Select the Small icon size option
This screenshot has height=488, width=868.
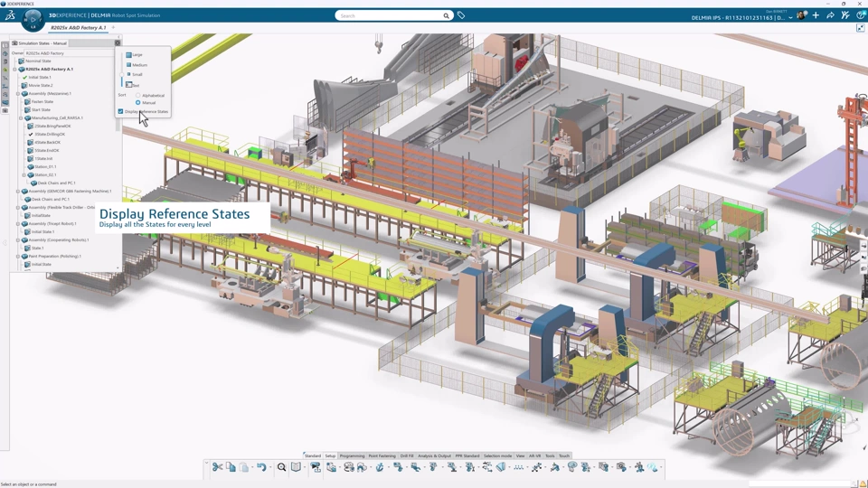click(x=134, y=74)
